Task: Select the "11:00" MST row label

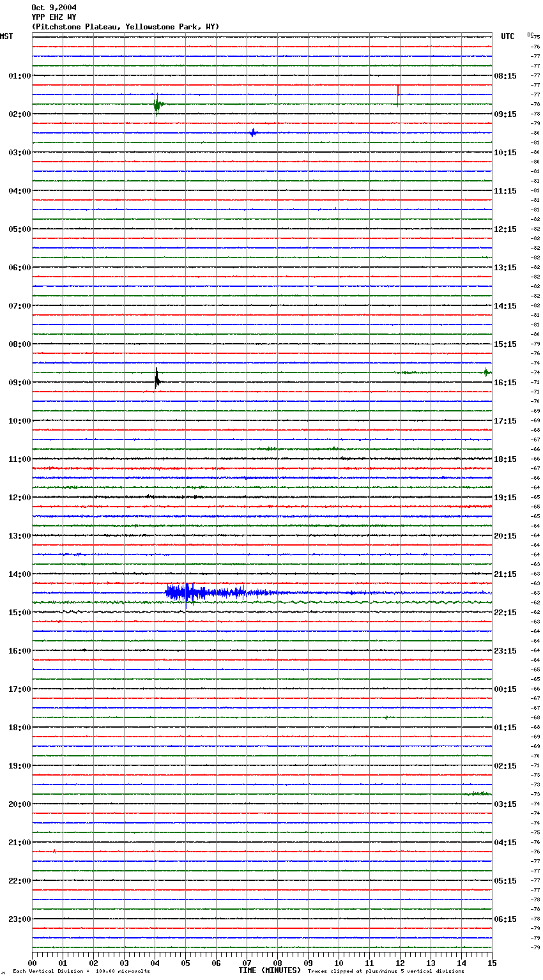Action: 20,459
